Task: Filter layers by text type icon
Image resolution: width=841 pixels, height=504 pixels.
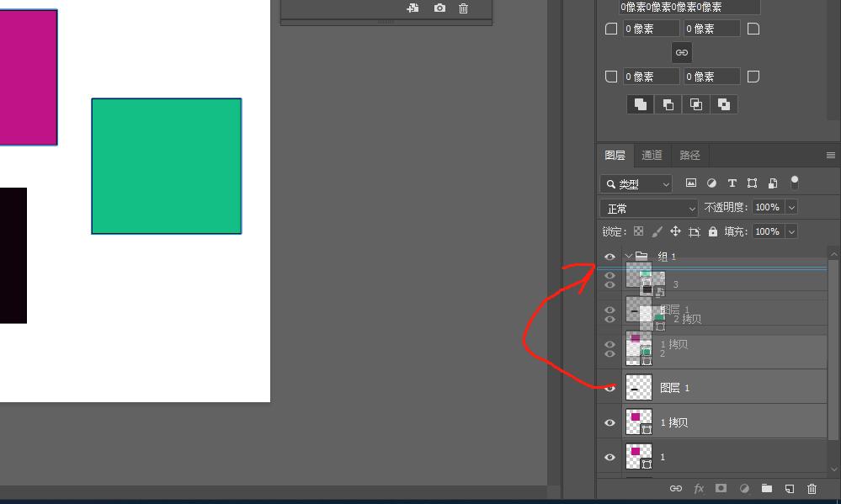Action: coord(732,183)
